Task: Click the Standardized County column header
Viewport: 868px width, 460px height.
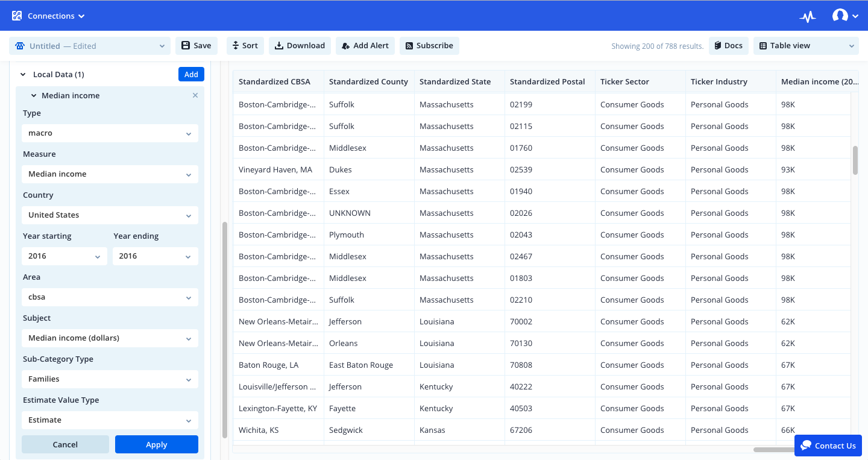Action: pos(369,82)
